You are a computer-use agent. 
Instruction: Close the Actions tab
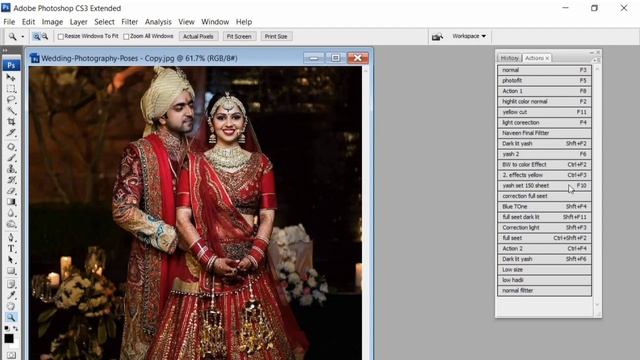(x=547, y=58)
